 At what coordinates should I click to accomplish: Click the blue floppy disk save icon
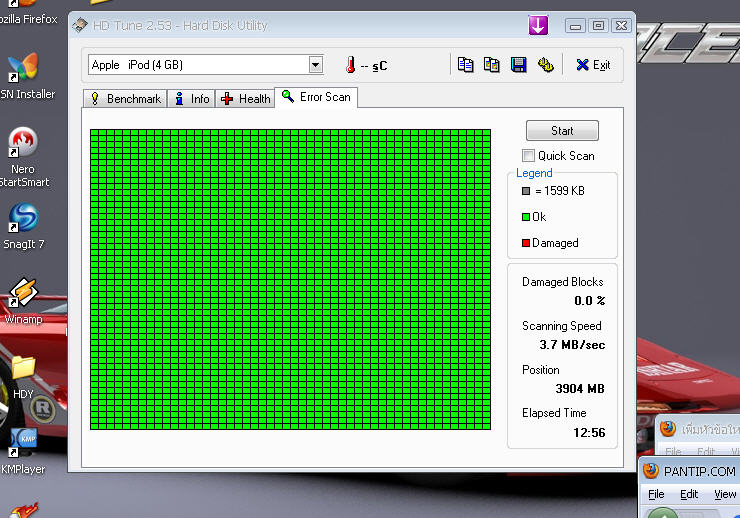tap(518, 65)
